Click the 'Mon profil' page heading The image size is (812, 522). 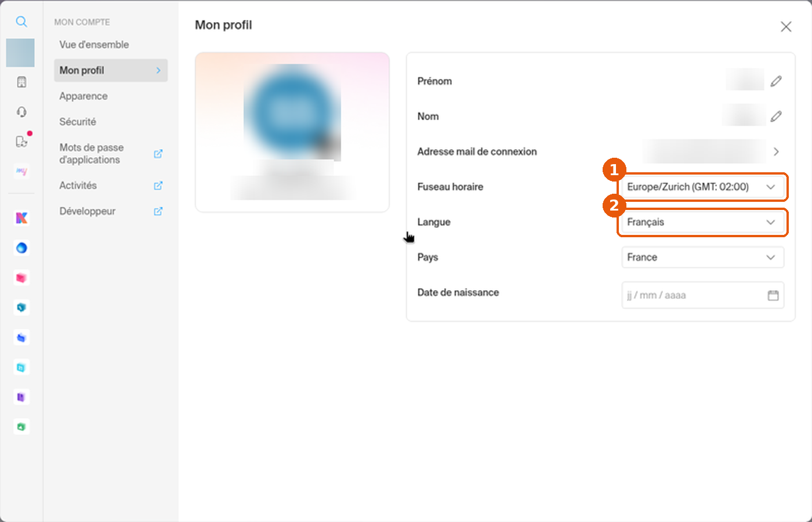[223, 25]
